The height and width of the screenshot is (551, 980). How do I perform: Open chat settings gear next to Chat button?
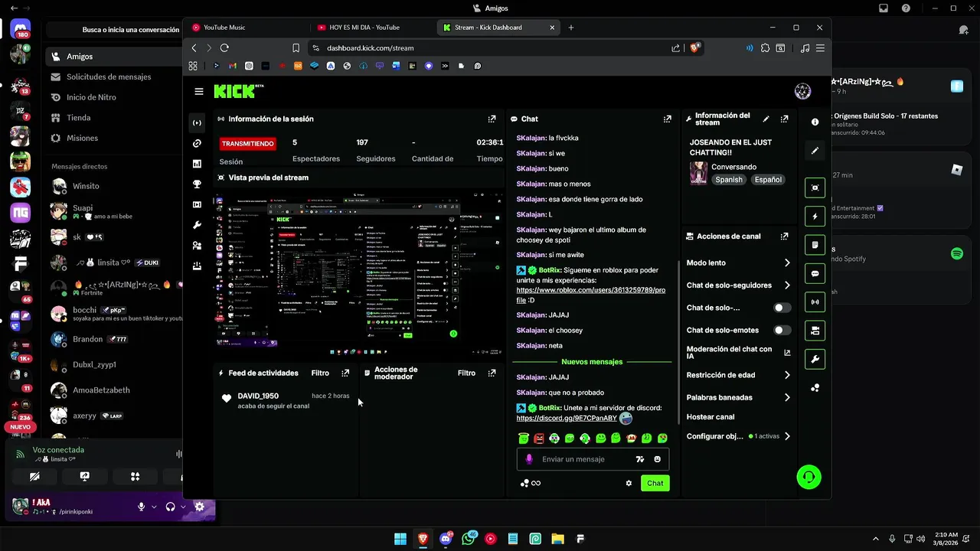tap(629, 483)
